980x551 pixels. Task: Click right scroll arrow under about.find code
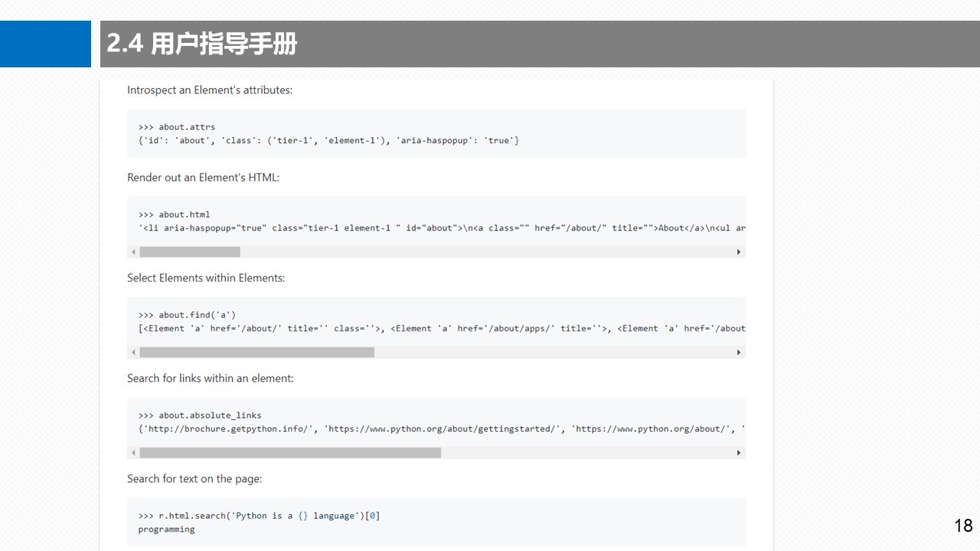[x=739, y=353]
